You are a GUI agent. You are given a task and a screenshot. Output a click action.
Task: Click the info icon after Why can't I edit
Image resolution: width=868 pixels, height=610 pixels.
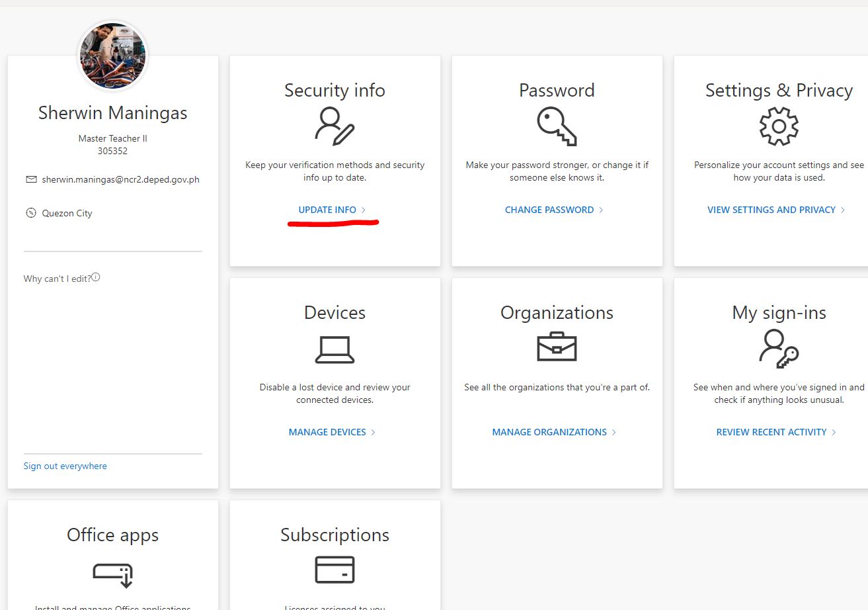(95, 277)
